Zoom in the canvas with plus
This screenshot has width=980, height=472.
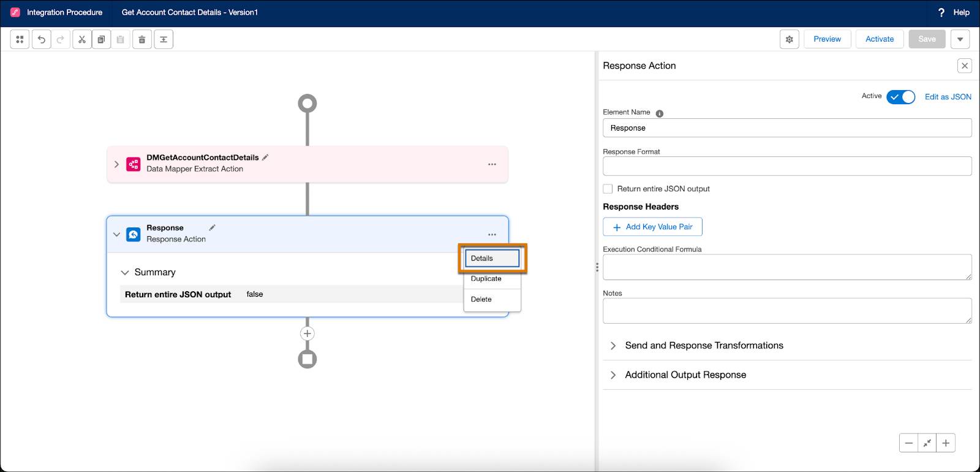click(946, 443)
